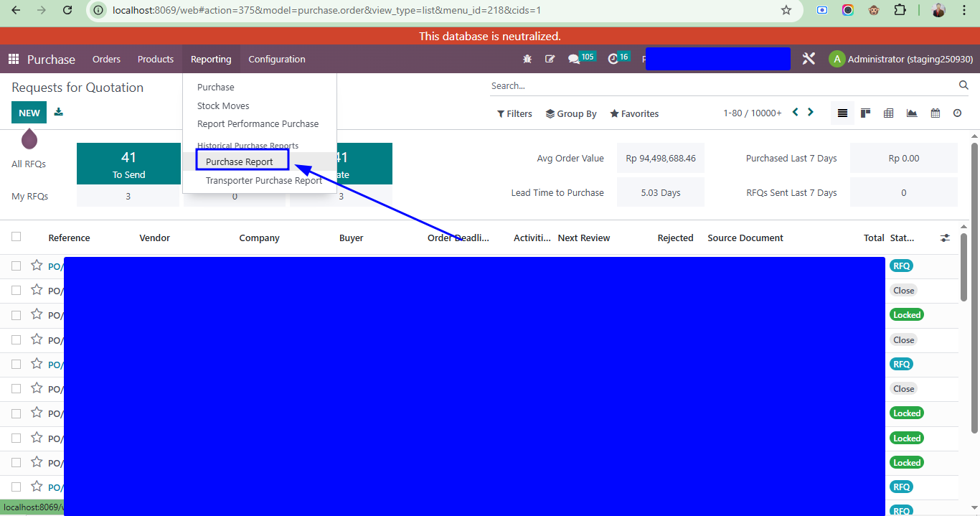Click into the Search field
Image resolution: width=980 pixels, height=516 pixels.
coord(723,85)
